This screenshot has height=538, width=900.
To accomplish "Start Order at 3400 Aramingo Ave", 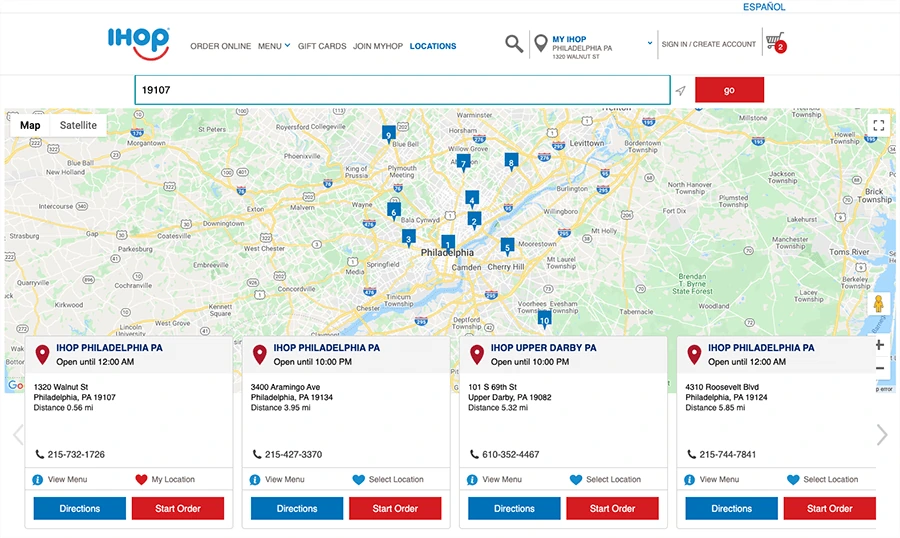I will point(395,509).
